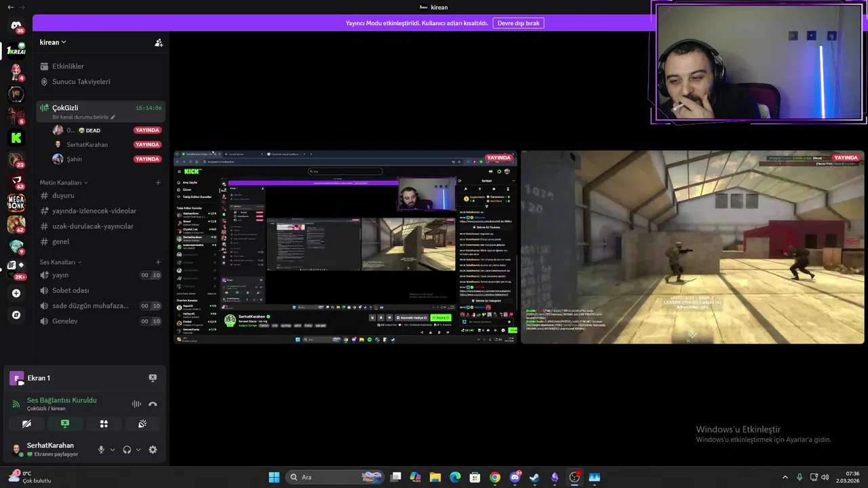Click the Ses Bağlantısı Kuruldu status
The width and height of the screenshot is (868, 488).
point(62,400)
